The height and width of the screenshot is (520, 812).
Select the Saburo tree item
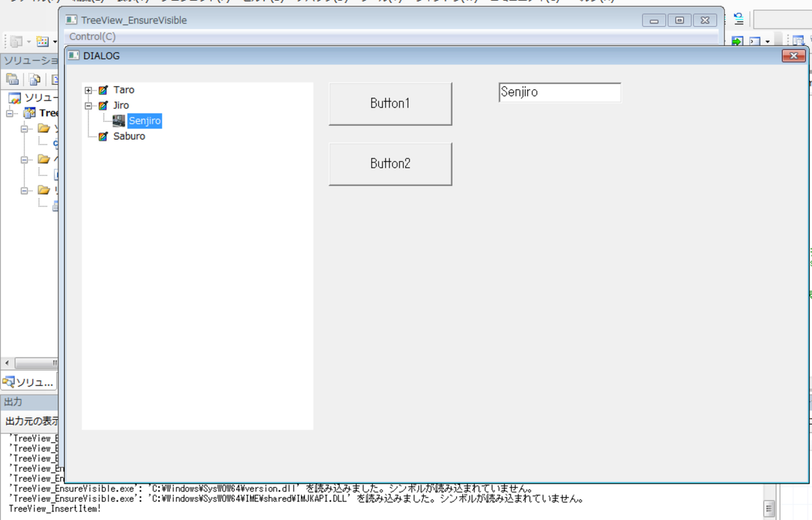tap(129, 137)
